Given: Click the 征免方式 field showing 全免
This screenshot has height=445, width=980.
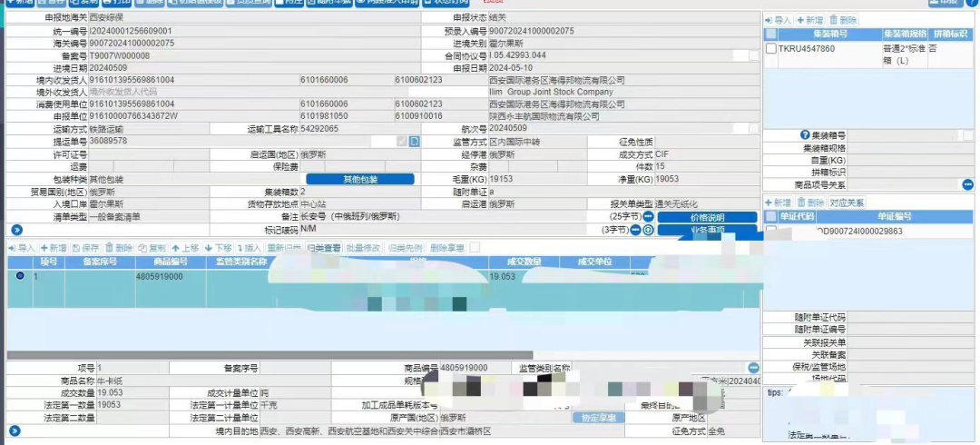Looking at the screenshot, I should [734, 431].
